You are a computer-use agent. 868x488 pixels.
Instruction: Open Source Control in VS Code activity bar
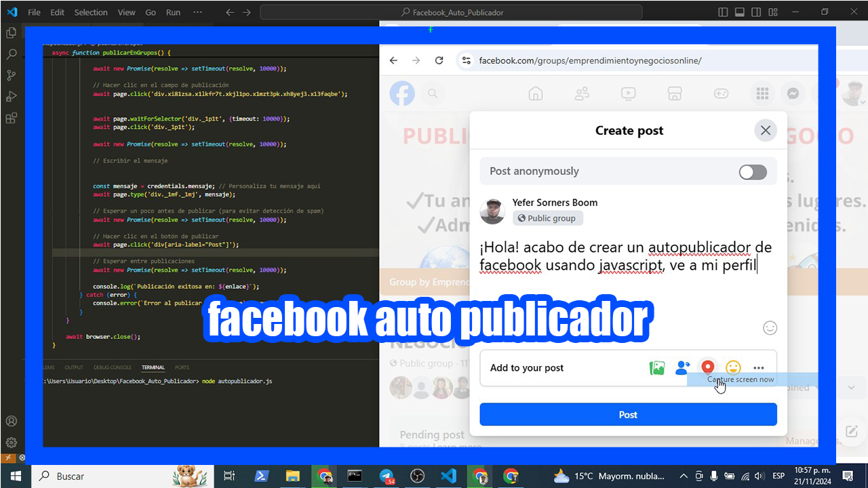click(11, 75)
